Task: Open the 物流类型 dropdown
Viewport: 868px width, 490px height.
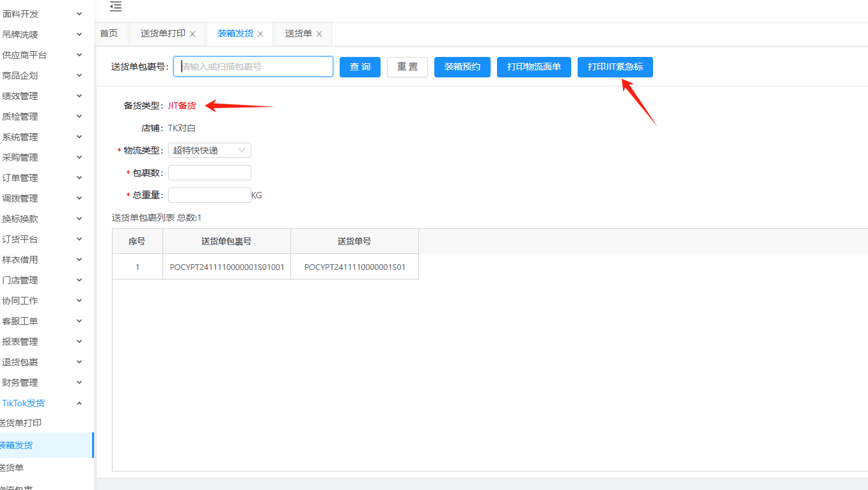Action: point(209,150)
